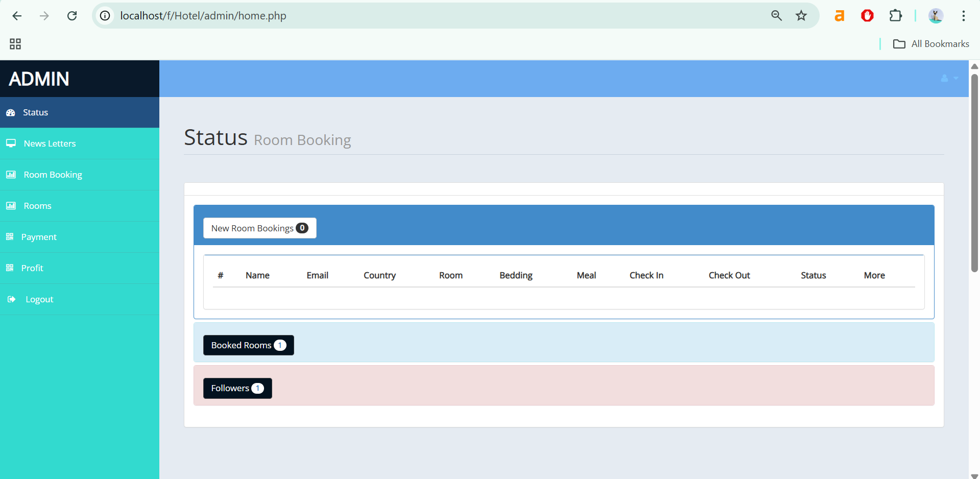The width and height of the screenshot is (980, 479).
Task: Reload the page using the refresh icon
Action: pos(72,16)
